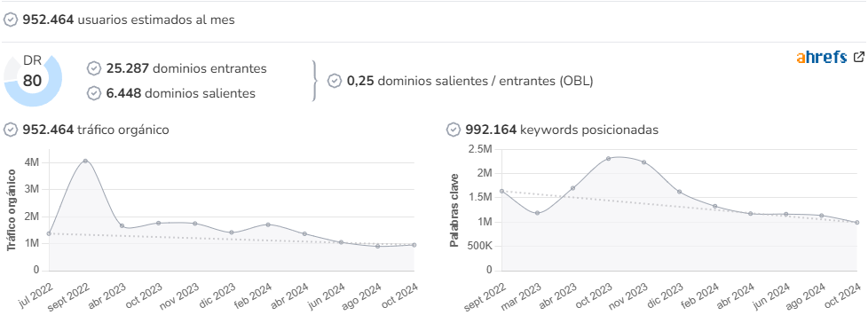Select the oct 2024 point on traffic chart
Viewport: 868px width, 323px height.
point(414,245)
